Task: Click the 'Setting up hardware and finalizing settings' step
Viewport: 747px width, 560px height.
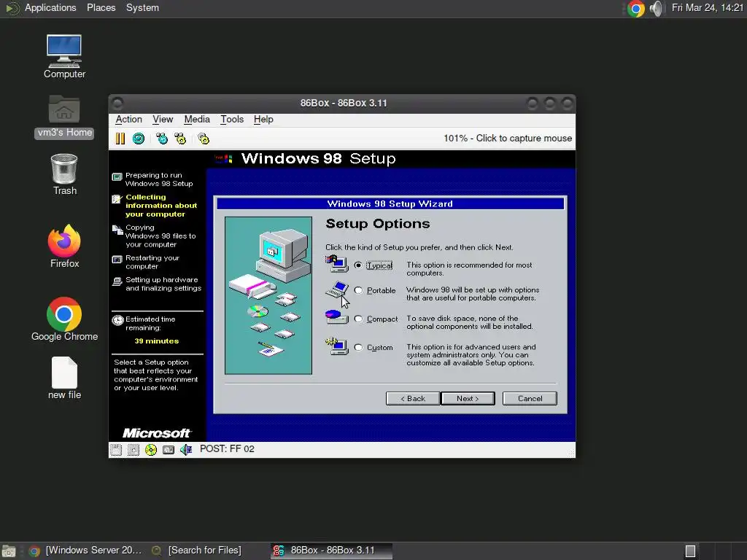Action: pyautogui.click(x=163, y=284)
